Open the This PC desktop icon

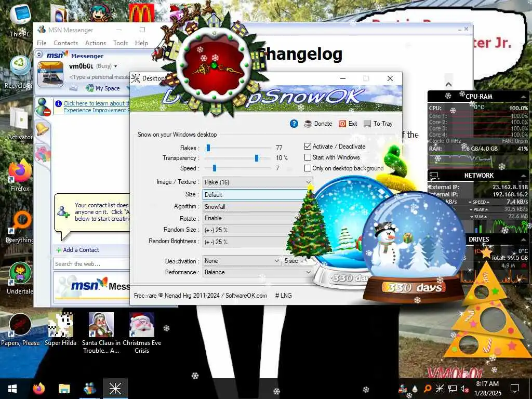(20, 19)
